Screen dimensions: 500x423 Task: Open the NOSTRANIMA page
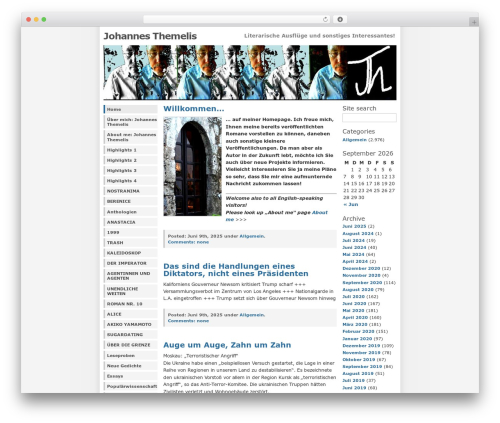[131, 191]
